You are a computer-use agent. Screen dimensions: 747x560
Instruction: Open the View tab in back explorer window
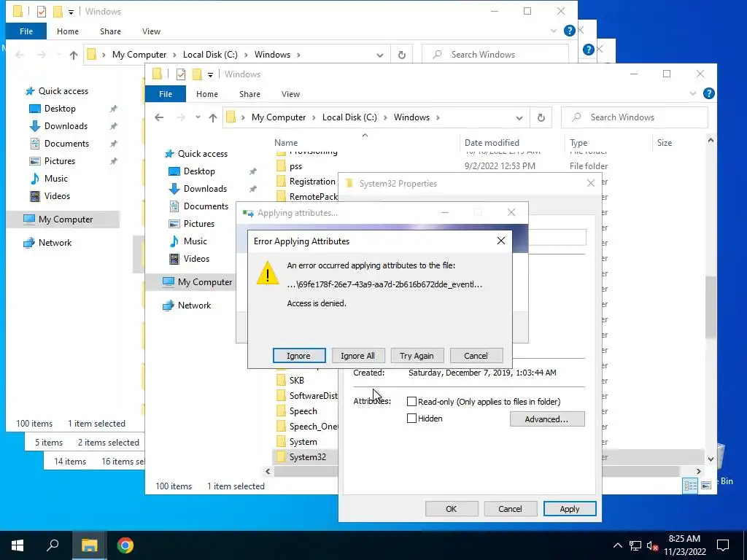(151, 31)
